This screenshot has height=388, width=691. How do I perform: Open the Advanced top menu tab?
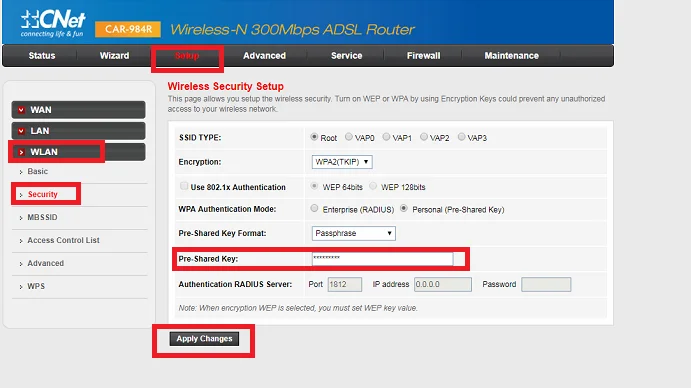[264, 56]
